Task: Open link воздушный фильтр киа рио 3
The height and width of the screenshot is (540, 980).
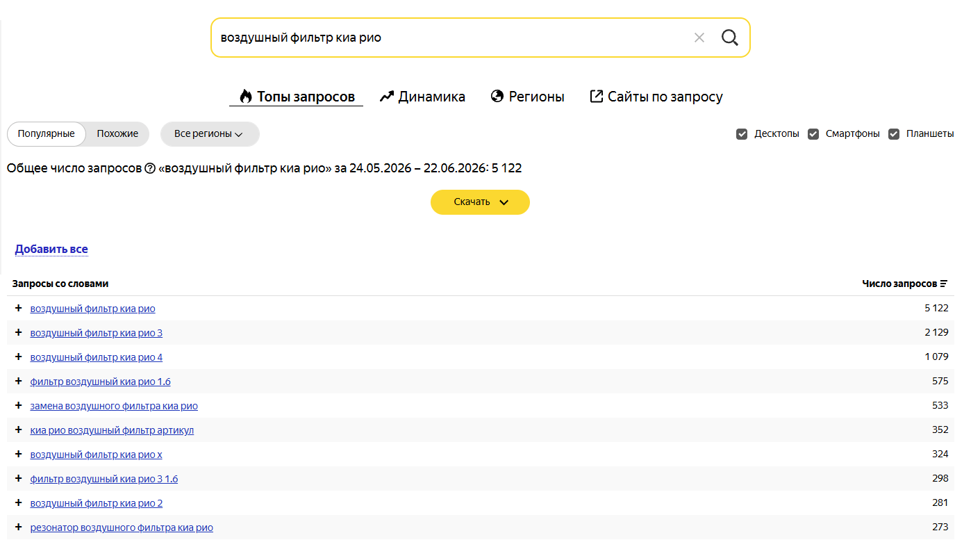Action: point(97,333)
